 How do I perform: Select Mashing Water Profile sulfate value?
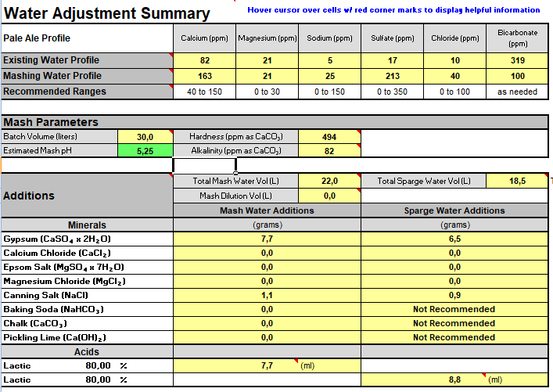coord(392,76)
